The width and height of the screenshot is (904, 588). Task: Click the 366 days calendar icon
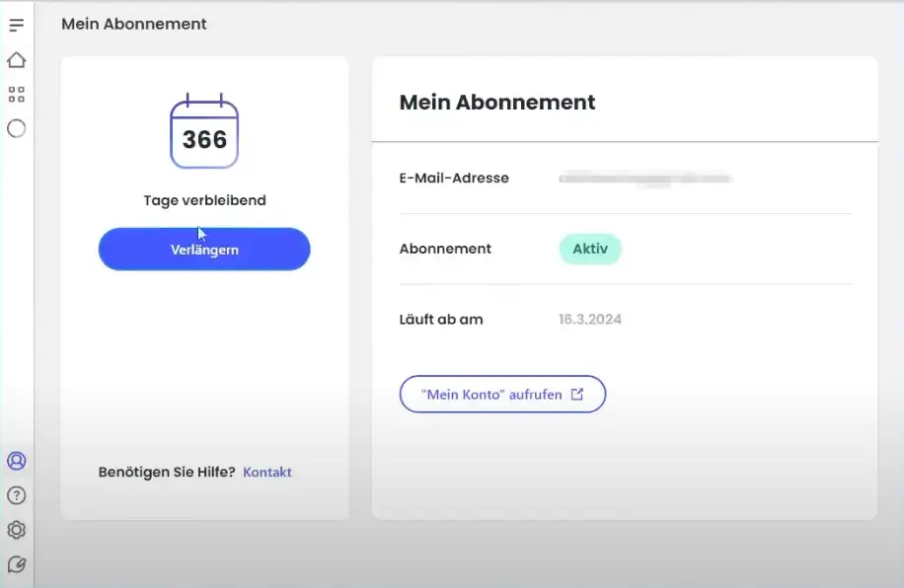coord(204,132)
